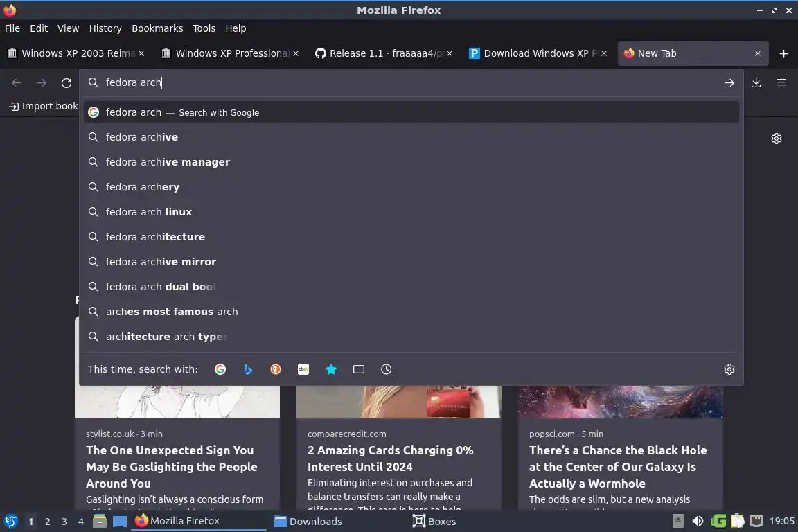Switch to workspace 3

(64, 522)
